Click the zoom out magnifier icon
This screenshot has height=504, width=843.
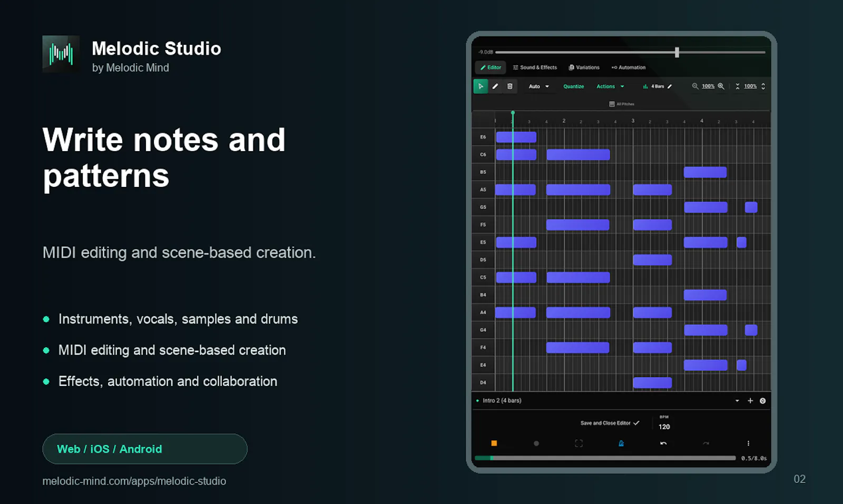pyautogui.click(x=695, y=86)
